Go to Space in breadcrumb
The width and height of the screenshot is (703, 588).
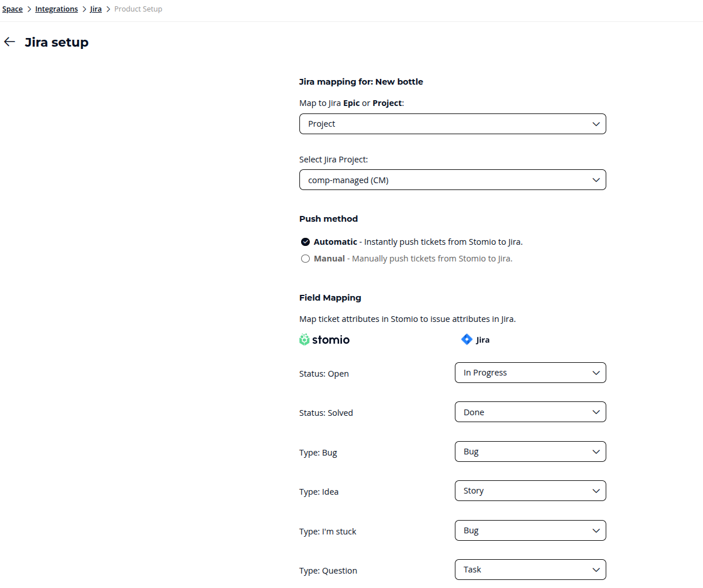point(13,9)
